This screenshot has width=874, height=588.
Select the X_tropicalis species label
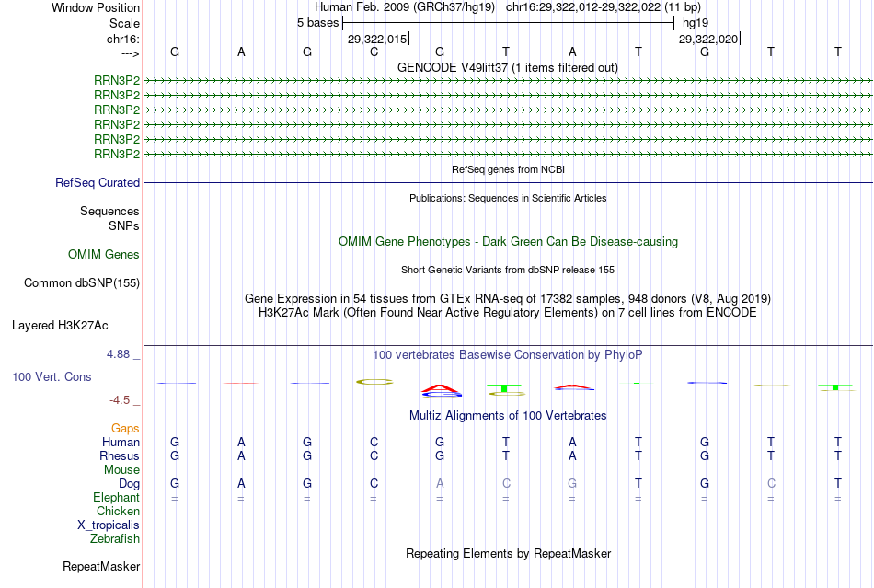109,525
